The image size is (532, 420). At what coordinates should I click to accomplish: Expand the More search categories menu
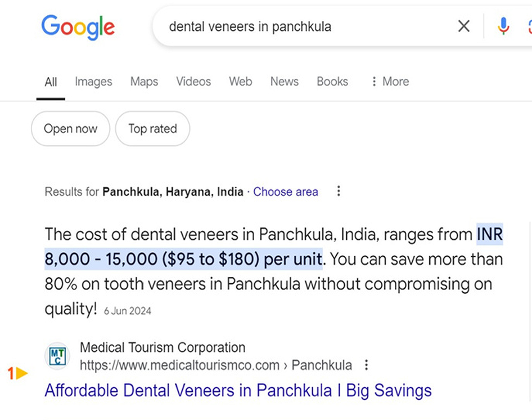pyautogui.click(x=390, y=82)
